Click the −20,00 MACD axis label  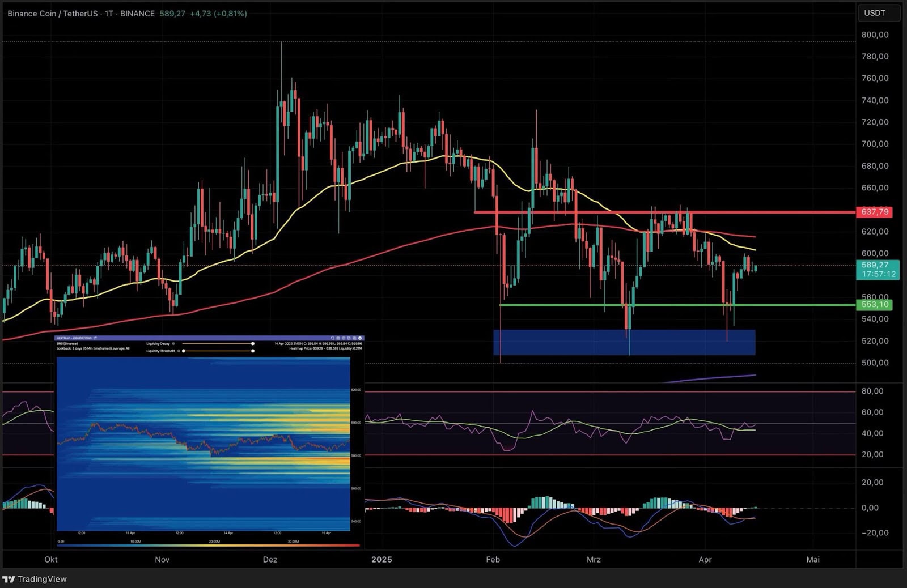coord(874,532)
